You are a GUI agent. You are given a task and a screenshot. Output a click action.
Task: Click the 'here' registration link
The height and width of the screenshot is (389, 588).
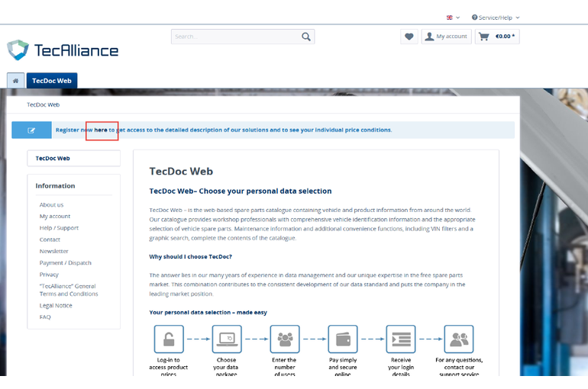(101, 130)
